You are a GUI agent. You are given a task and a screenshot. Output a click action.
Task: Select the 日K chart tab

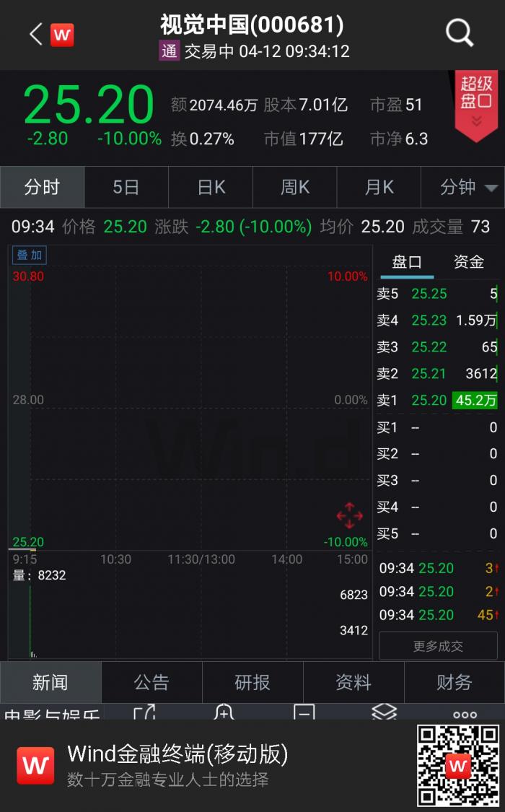pyautogui.click(x=211, y=188)
